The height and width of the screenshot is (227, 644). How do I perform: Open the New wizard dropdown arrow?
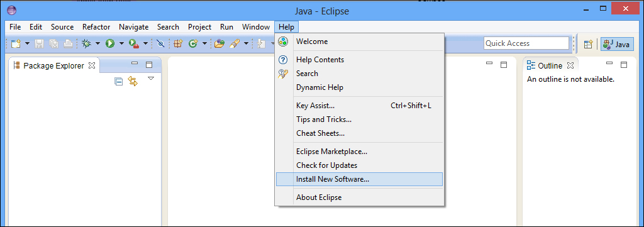click(27, 43)
